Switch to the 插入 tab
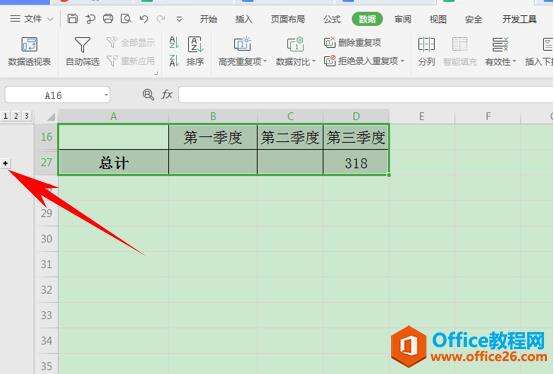554x374 pixels. 244,19
